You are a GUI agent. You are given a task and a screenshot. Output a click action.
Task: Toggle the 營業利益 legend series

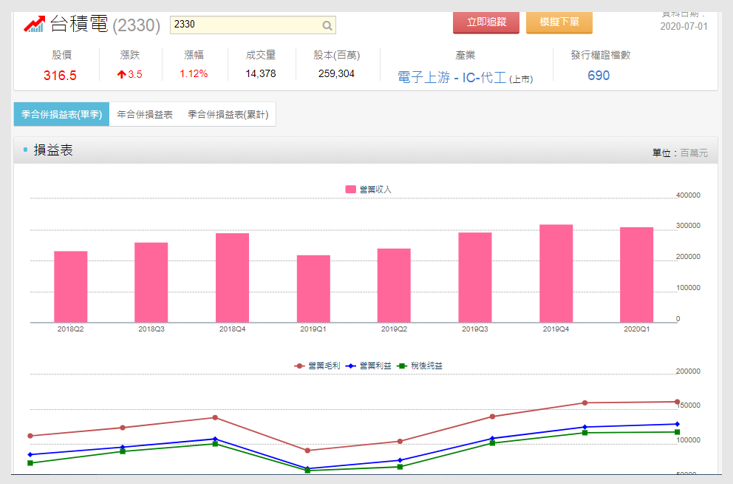368,366
